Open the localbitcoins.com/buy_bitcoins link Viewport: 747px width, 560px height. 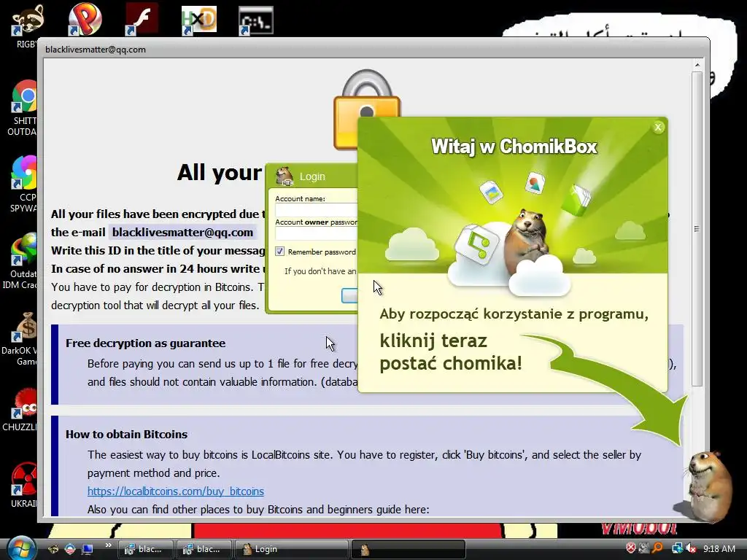[x=175, y=491]
